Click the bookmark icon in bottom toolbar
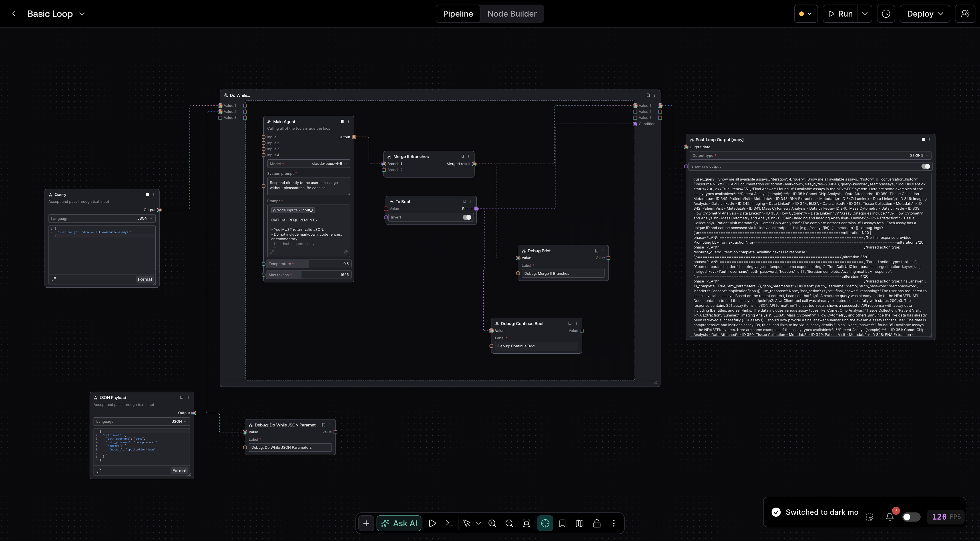 click(x=562, y=523)
